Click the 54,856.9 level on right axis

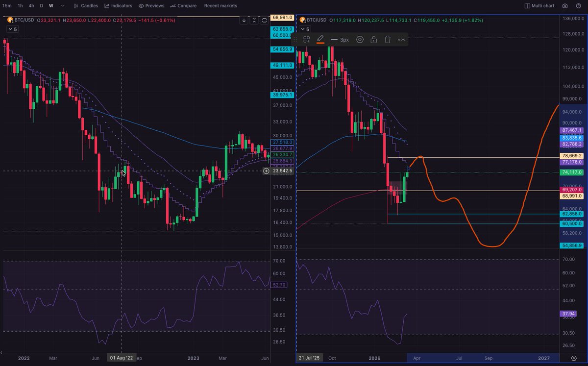[x=571, y=245]
